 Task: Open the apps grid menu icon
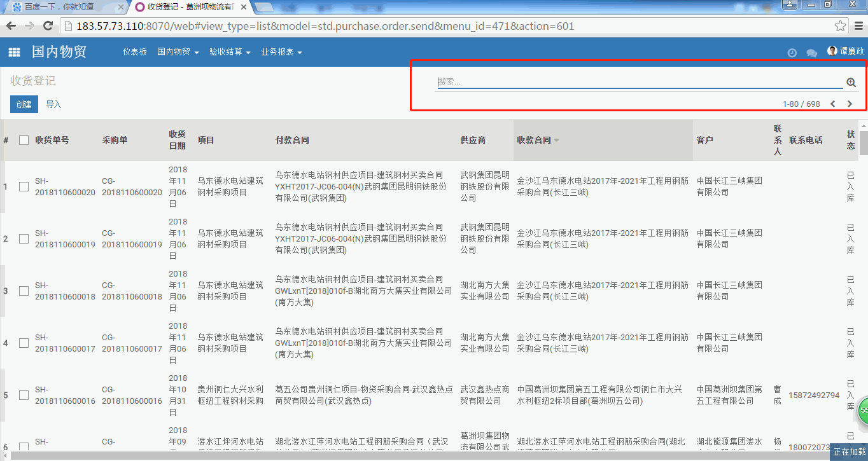pyautogui.click(x=14, y=52)
